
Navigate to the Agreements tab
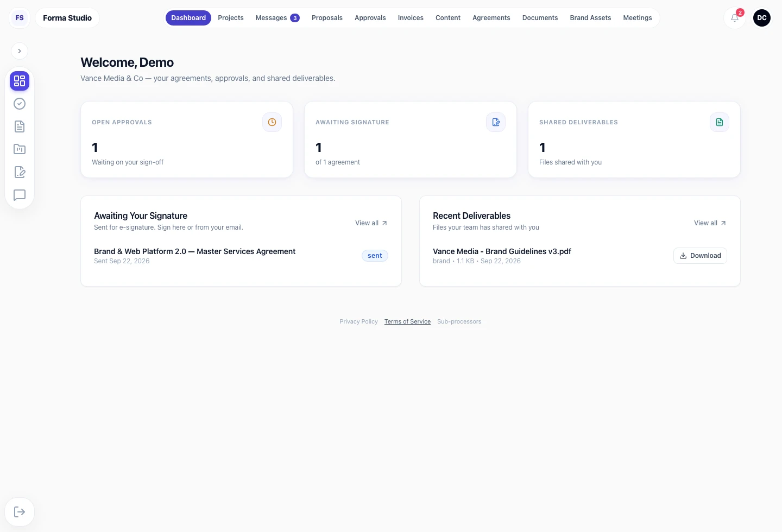[491, 18]
